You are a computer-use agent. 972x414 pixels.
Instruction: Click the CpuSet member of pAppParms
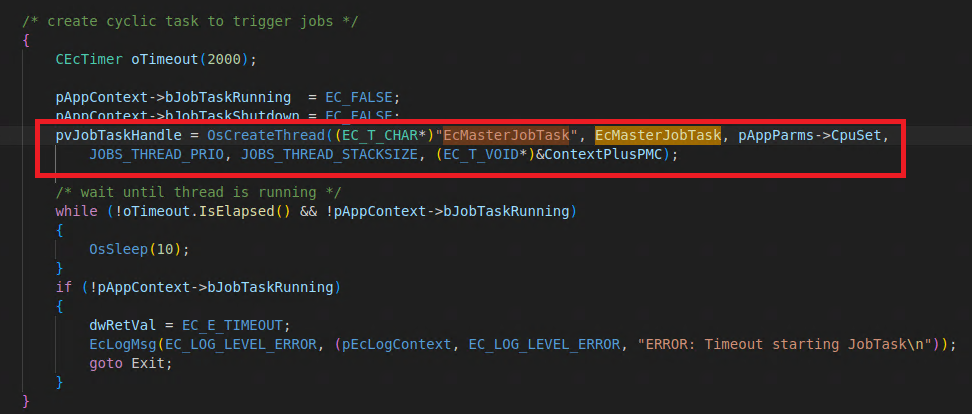851,135
